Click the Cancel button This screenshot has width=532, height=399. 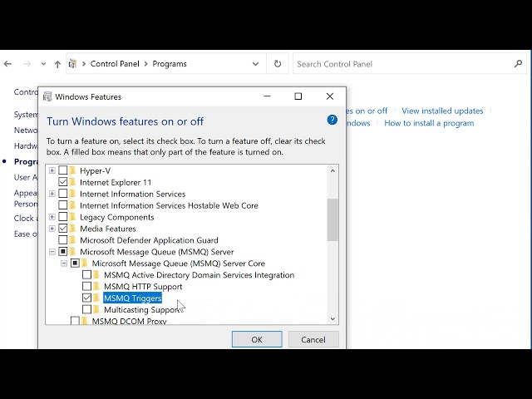click(x=313, y=339)
